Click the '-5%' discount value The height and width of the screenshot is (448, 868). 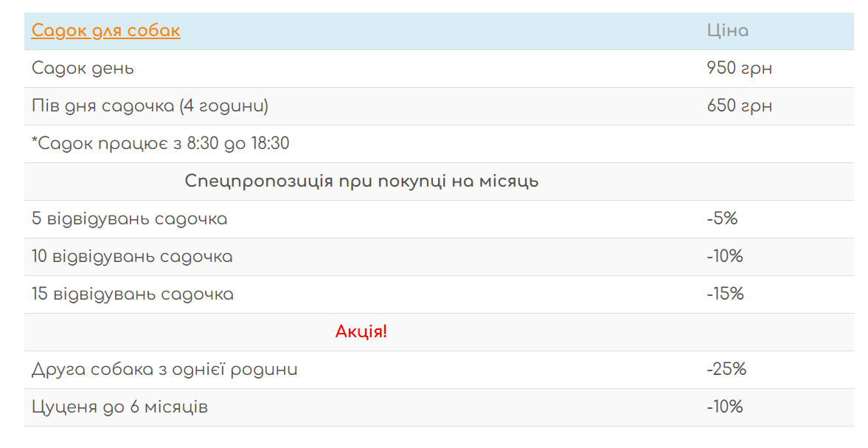tap(722, 219)
